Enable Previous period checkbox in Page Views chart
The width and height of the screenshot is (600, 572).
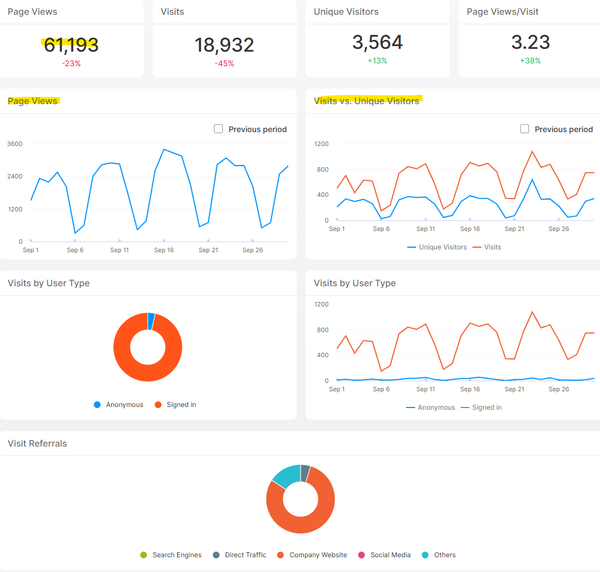point(219,129)
